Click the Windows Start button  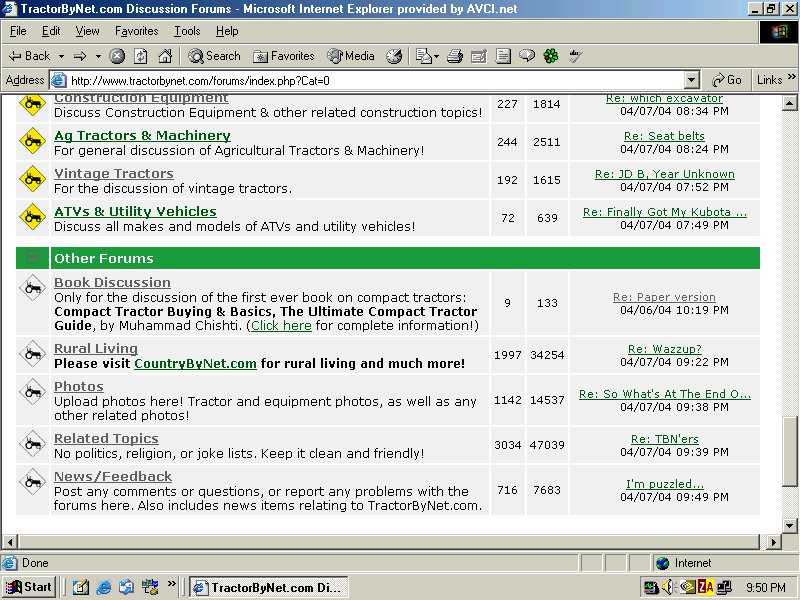[30, 587]
